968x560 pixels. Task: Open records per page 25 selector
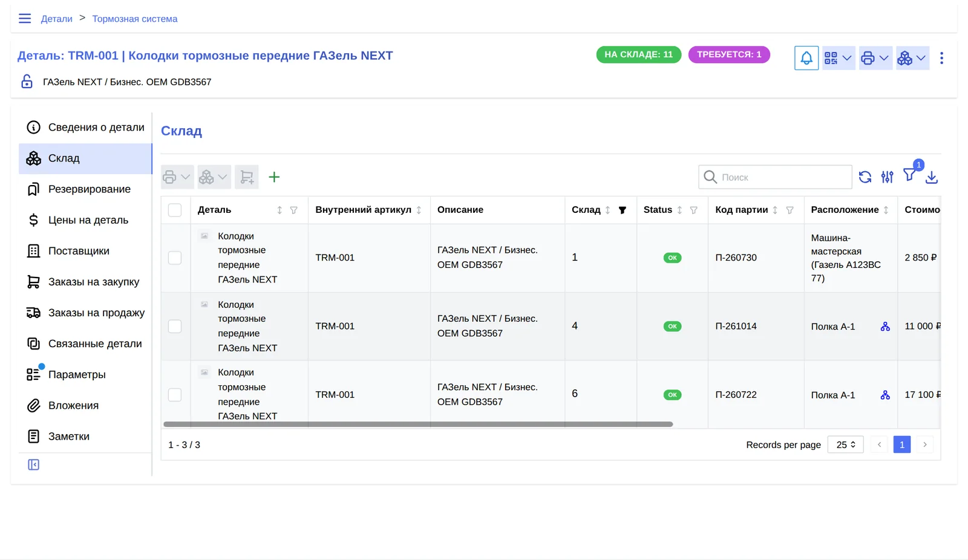[845, 444]
